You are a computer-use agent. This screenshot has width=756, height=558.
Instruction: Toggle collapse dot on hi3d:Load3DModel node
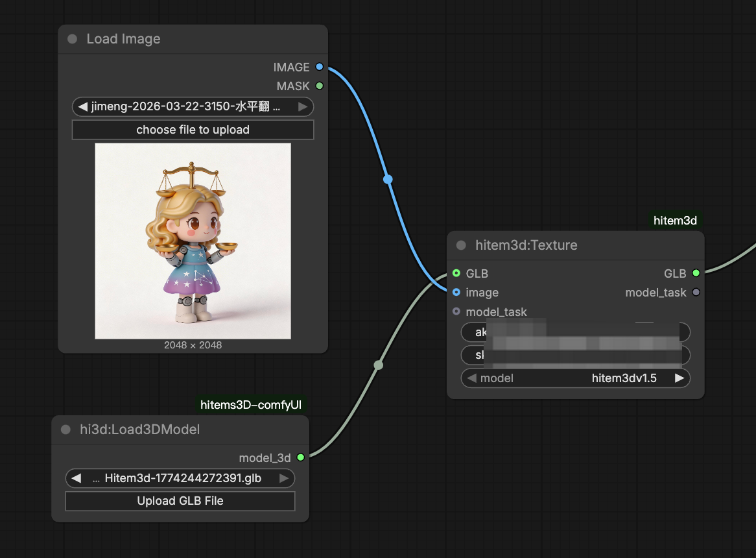pyautogui.click(x=65, y=430)
